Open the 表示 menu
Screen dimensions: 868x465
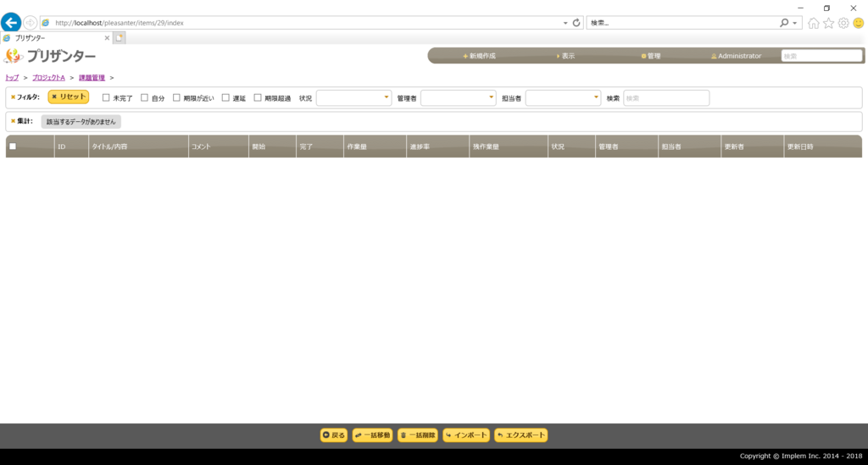565,56
